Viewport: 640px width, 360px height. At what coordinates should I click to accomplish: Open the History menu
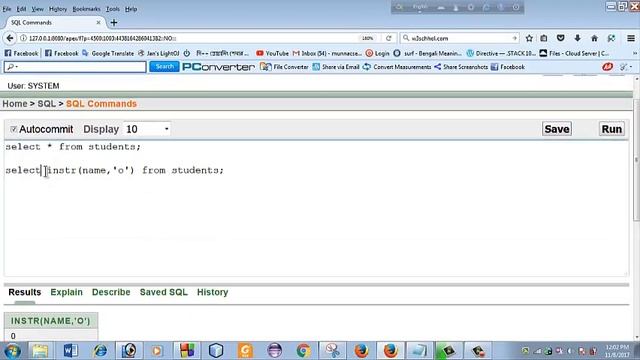pos(58,9)
